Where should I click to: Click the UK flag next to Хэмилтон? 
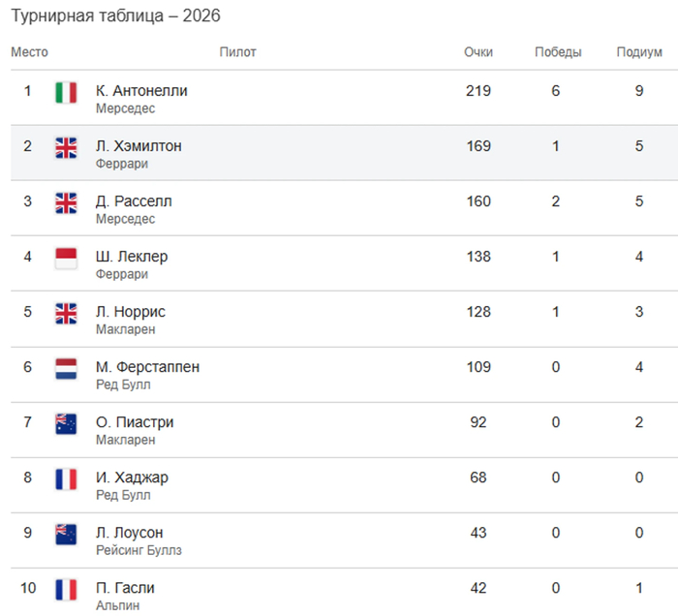[66, 148]
